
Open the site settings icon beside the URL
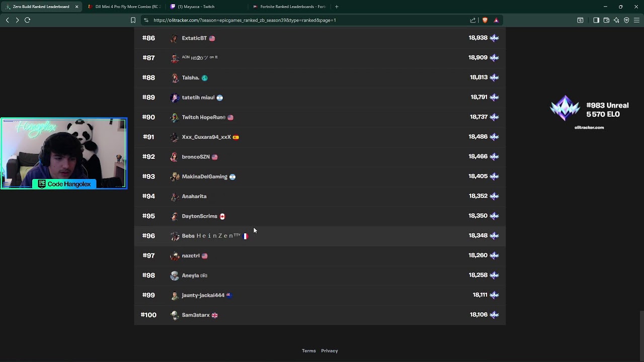tap(146, 20)
